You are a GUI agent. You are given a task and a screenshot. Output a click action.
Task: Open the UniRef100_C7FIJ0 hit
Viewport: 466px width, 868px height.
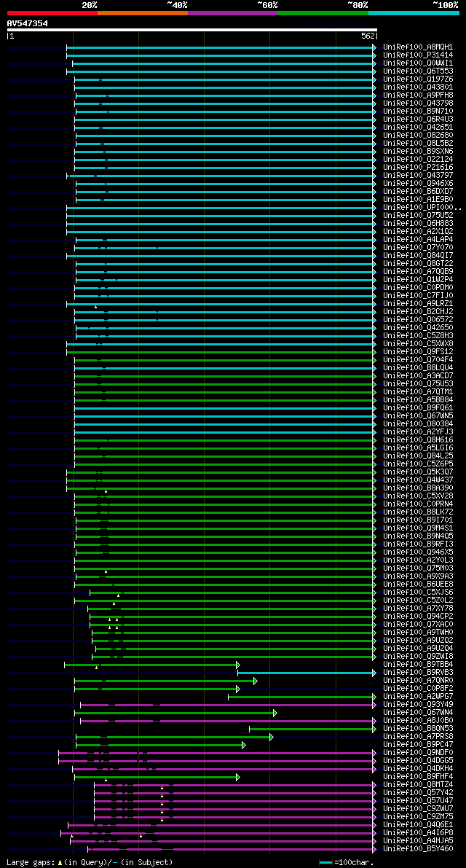(x=418, y=296)
